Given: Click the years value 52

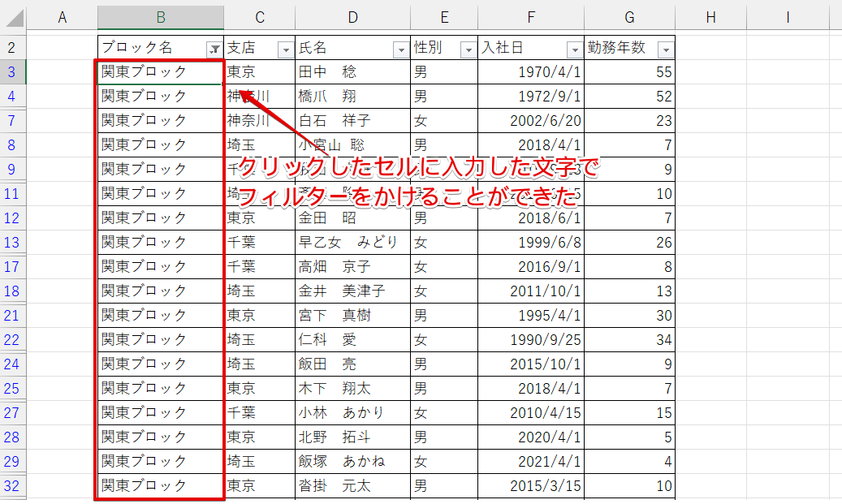Looking at the screenshot, I should [x=664, y=96].
